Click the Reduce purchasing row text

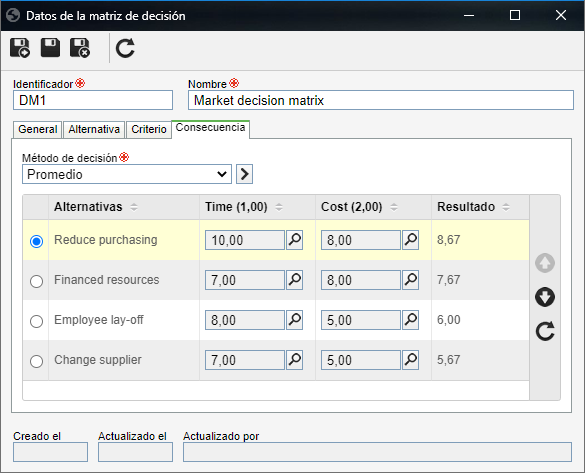click(106, 240)
